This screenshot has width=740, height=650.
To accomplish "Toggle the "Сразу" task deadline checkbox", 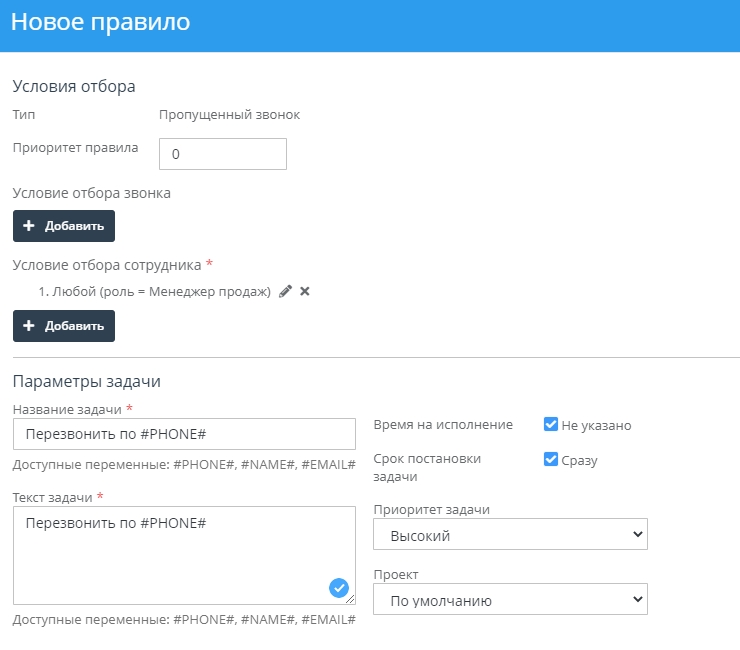I will pos(550,459).
